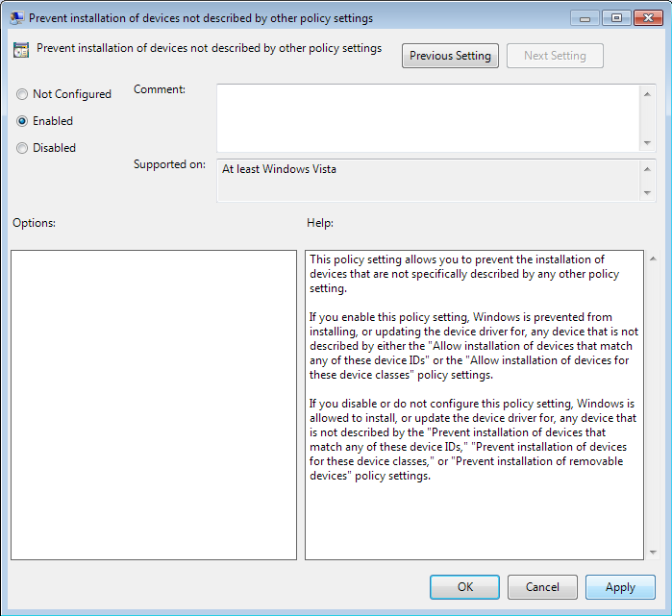Click the 'Supported on:' label
This screenshot has width=672, height=616.
click(x=169, y=164)
